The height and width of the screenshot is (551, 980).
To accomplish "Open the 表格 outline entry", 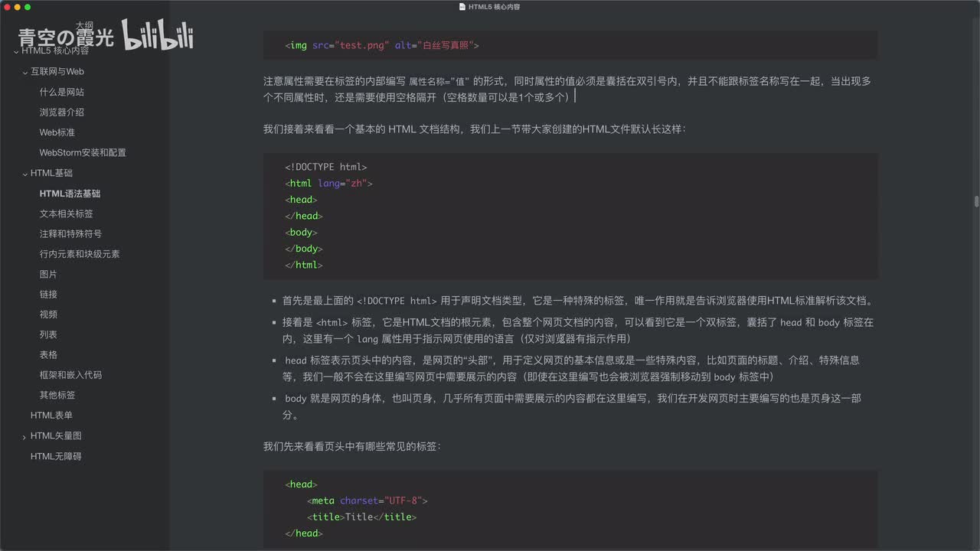I will [x=48, y=354].
